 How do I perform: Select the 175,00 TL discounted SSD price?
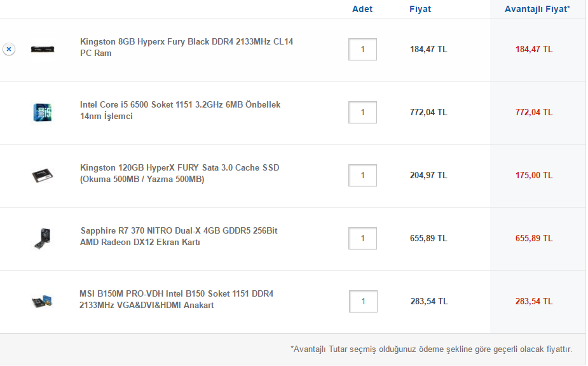[534, 175]
